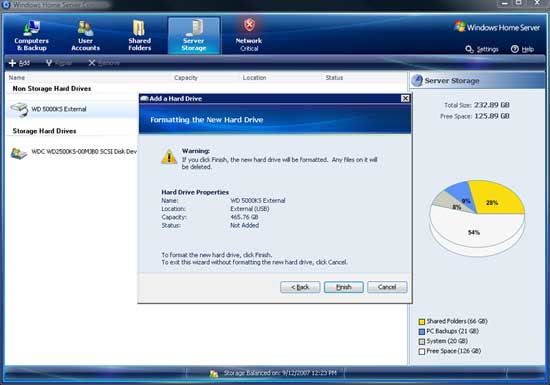Click the Status column header
Viewport: 550px width, 385px height.
pyautogui.click(x=334, y=77)
